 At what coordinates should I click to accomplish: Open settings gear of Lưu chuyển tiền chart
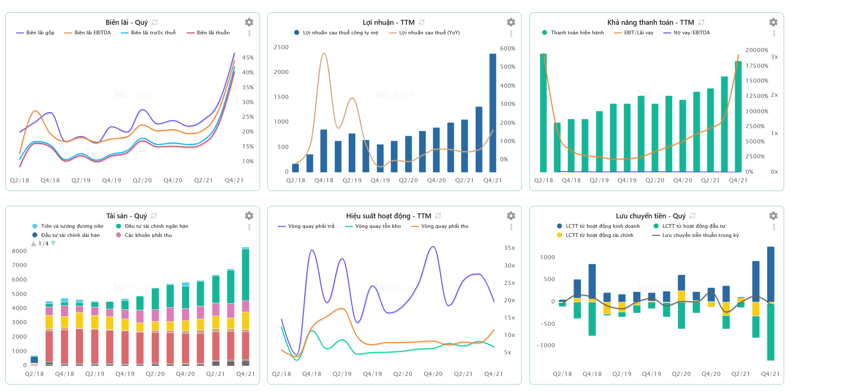pos(773,216)
